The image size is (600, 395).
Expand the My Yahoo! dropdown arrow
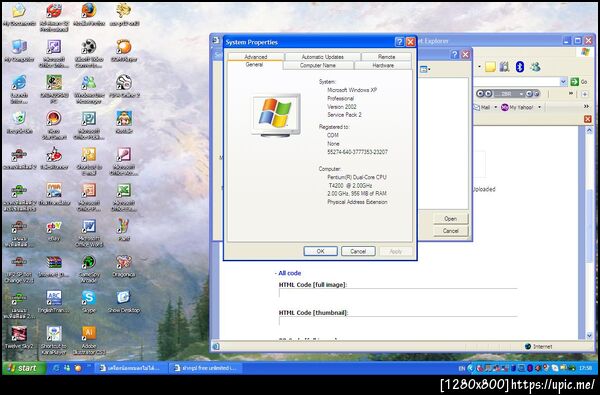pos(540,108)
